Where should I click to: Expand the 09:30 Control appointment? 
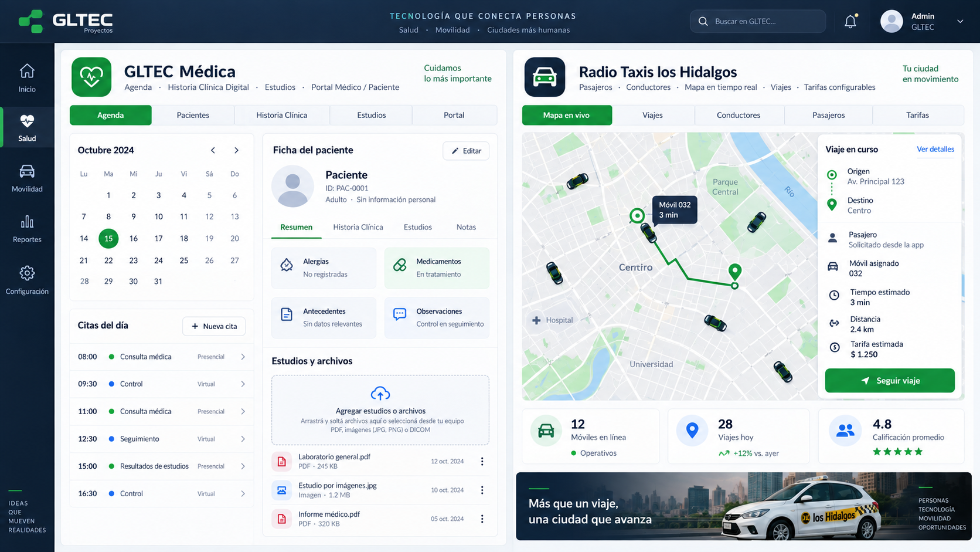[x=243, y=384]
